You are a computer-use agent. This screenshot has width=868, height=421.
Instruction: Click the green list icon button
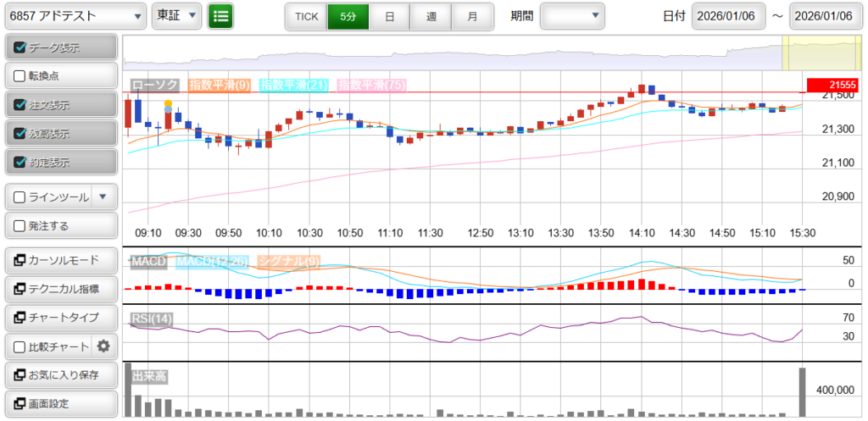click(220, 16)
